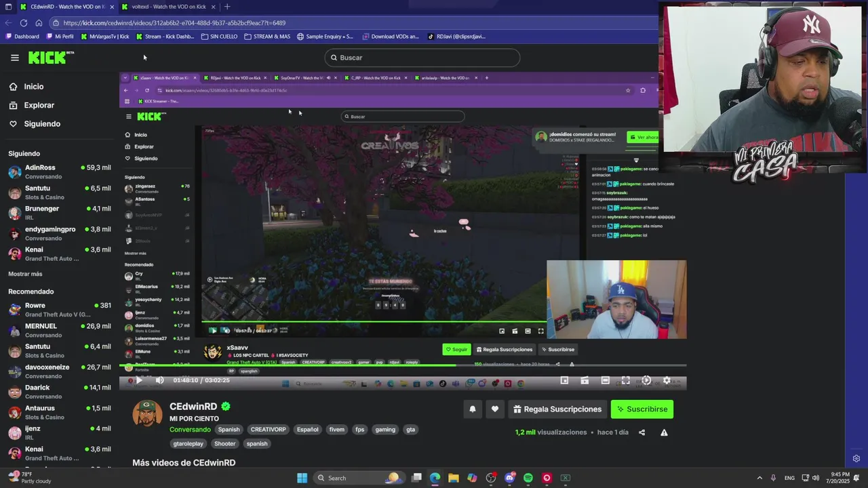Open File Explorer from taskbar
Viewport: 868px width, 488px height.
[453, 478]
